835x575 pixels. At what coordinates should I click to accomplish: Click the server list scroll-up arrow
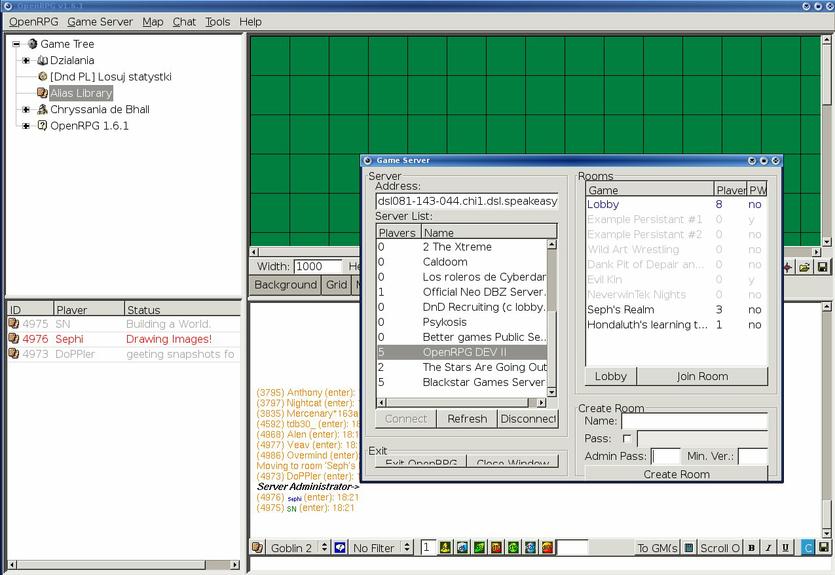coord(552,244)
